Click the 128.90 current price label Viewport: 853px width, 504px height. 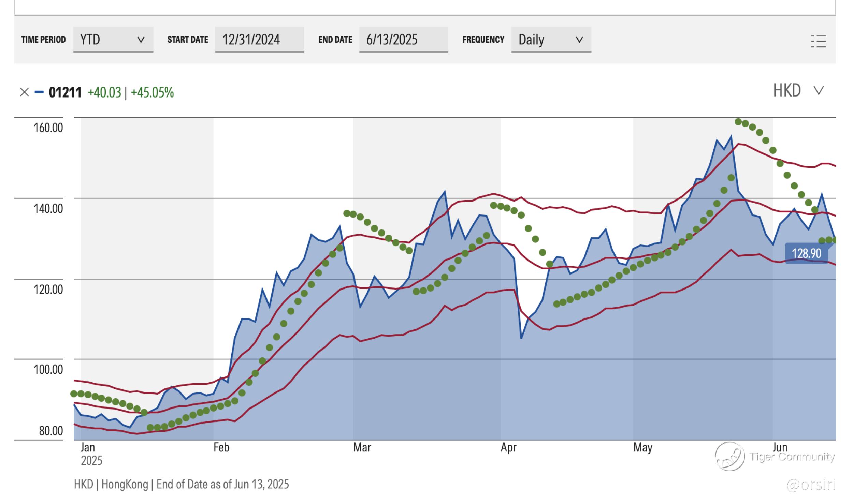pos(806,253)
